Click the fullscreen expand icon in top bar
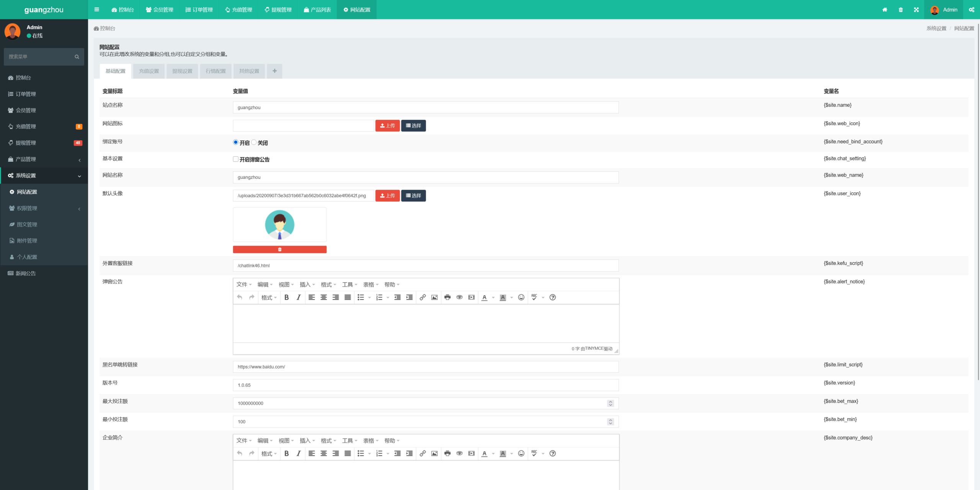 [916, 10]
